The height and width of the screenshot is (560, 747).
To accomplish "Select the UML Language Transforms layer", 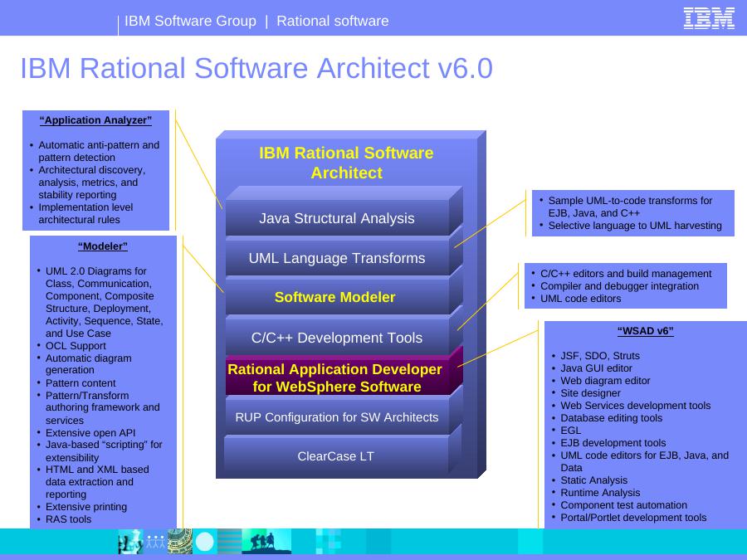I will tap(337, 258).
